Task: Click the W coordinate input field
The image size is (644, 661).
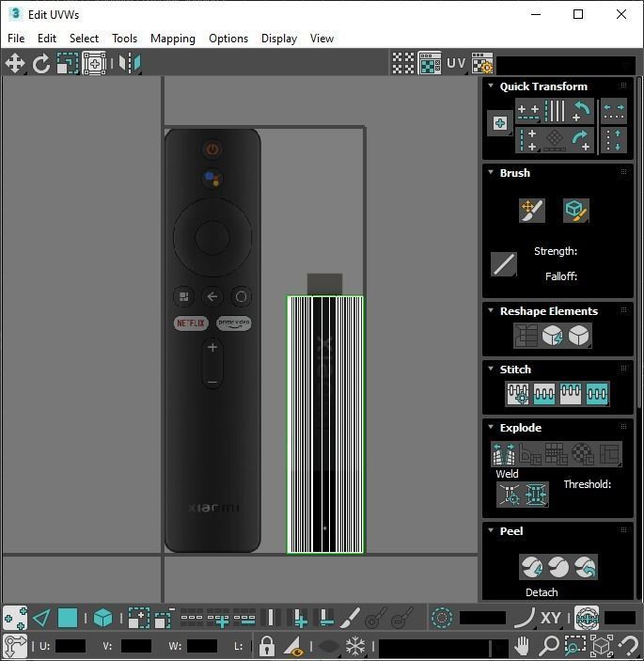Action: pos(202,646)
